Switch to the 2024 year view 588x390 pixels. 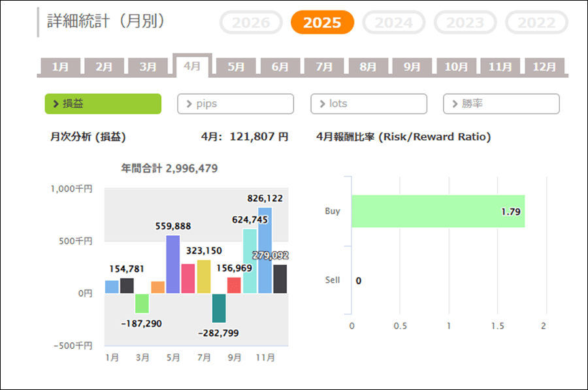394,23
